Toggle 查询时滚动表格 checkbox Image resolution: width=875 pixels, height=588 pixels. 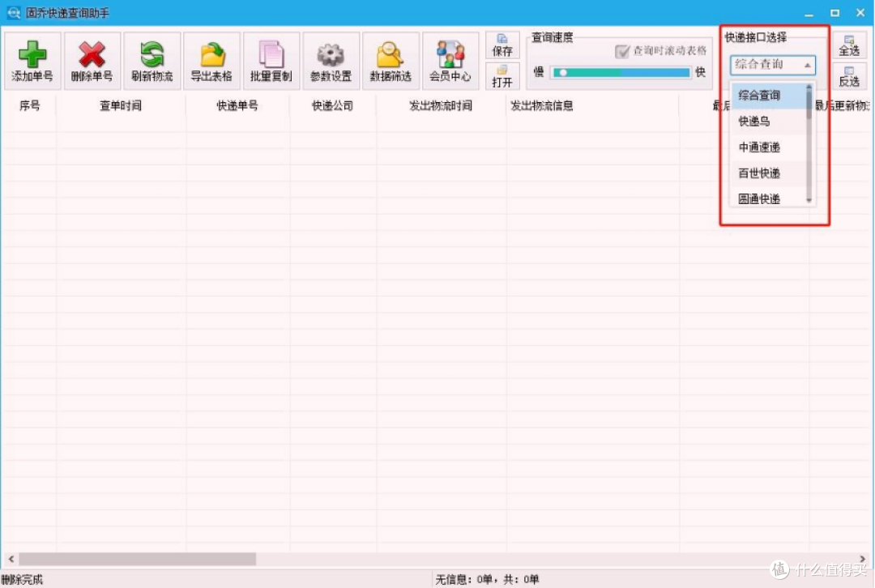(621, 51)
